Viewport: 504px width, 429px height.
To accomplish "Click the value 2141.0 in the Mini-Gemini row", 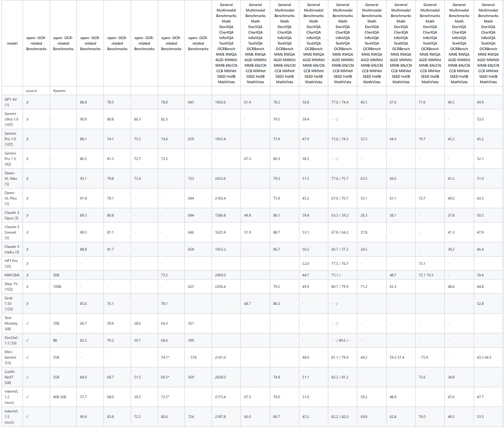I will (221, 357).
